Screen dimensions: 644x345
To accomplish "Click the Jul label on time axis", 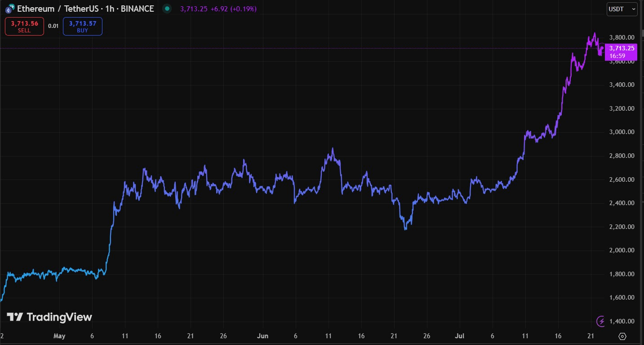I will (x=460, y=336).
